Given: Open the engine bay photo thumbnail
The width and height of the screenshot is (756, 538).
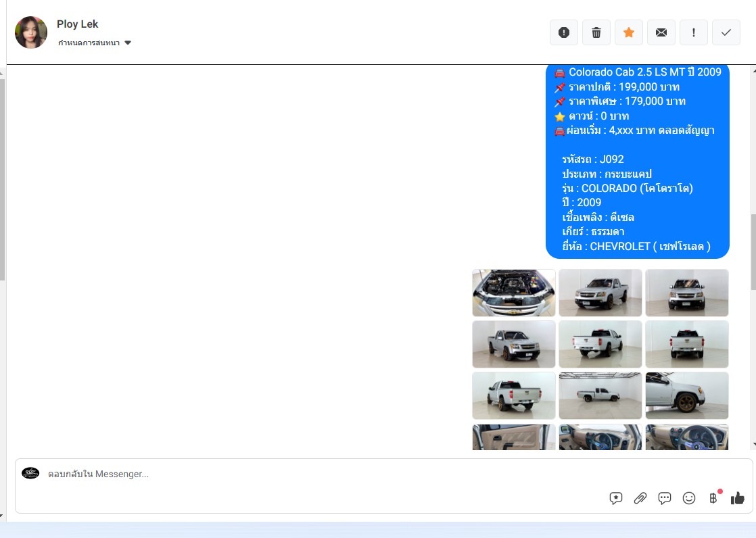Looking at the screenshot, I should coord(514,293).
